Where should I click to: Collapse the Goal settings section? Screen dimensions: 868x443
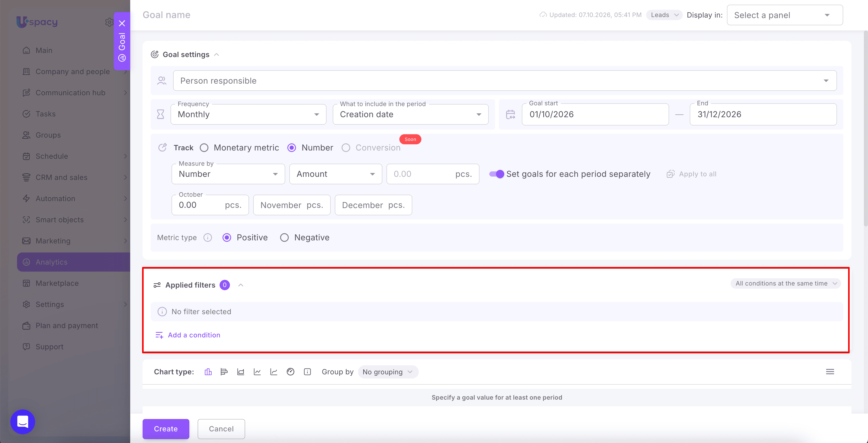pos(217,54)
